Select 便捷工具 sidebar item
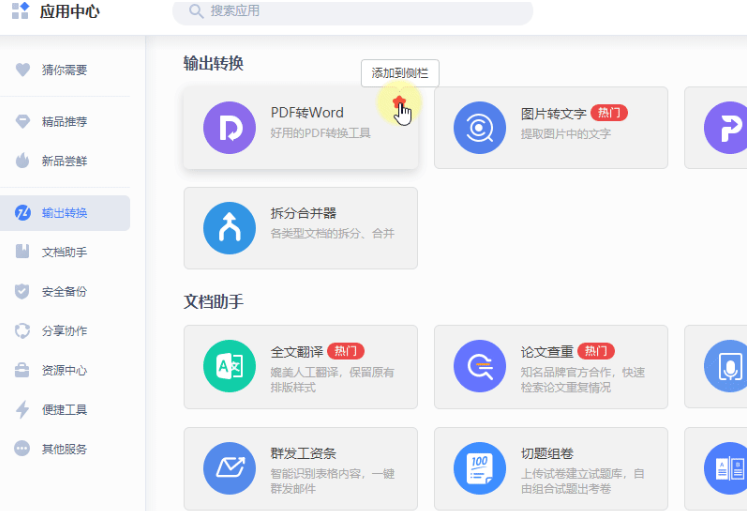747x511 pixels. pos(65,409)
